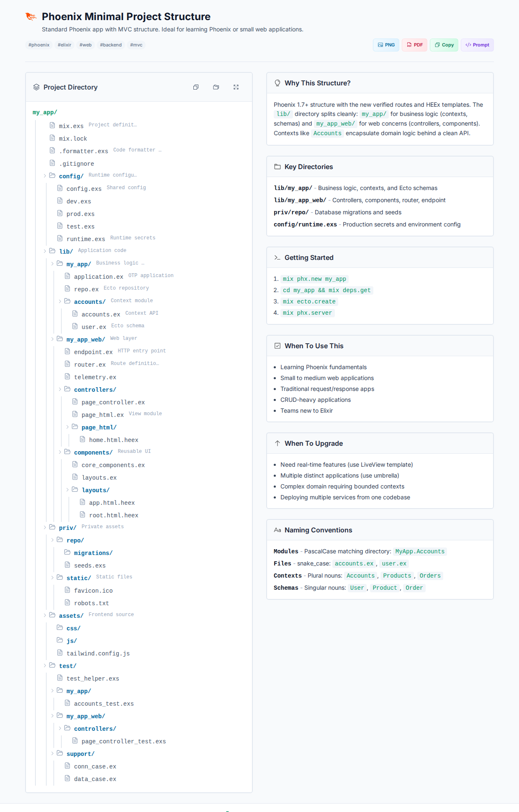
Task: Collapse the lib/ folder chevron
Action: (x=45, y=251)
